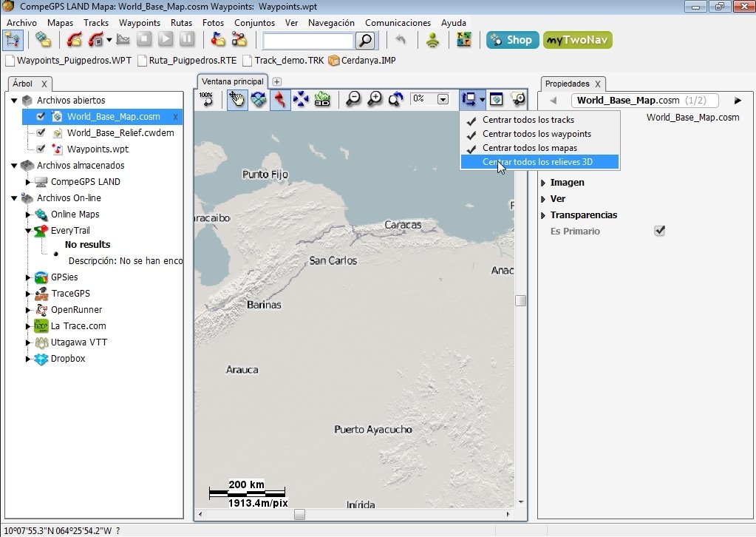Screen dimensions: 756x537
Task: Click the Undo arrow icon
Action: click(401, 40)
